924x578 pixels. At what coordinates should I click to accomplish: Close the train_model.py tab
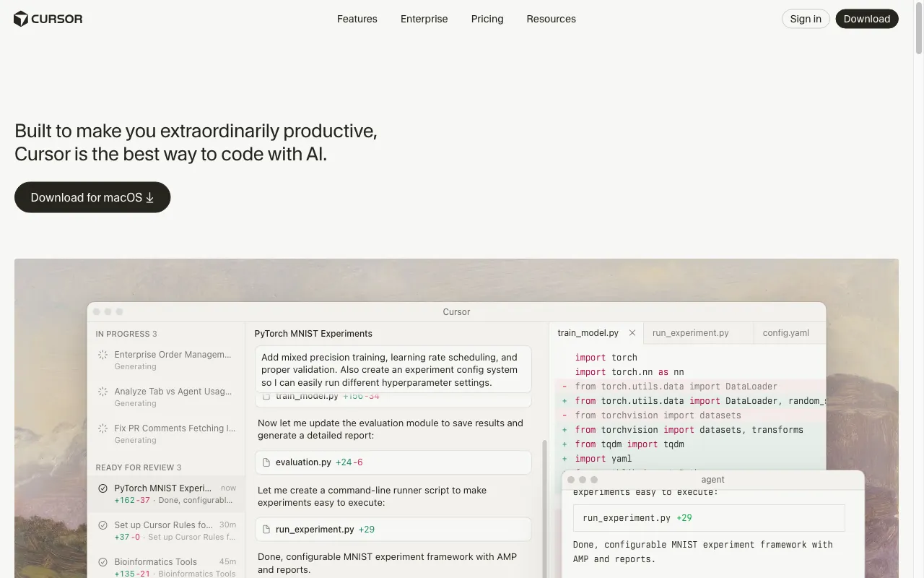632,333
